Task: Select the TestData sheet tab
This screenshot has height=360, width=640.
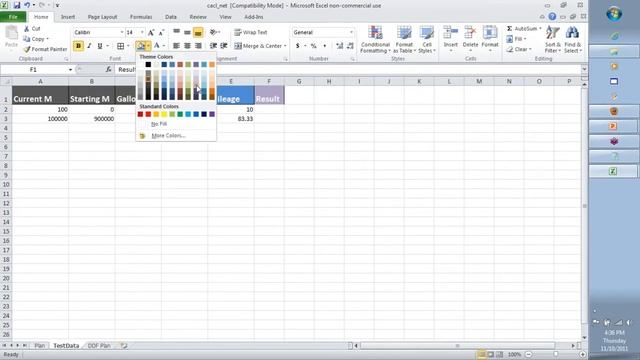Action: pyautogui.click(x=66, y=346)
